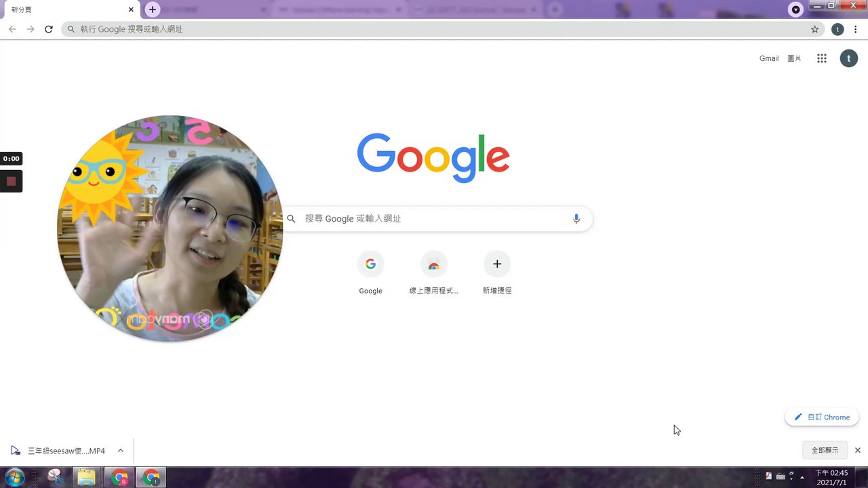Open File Explorer from the taskbar
868x488 pixels.
click(86, 477)
